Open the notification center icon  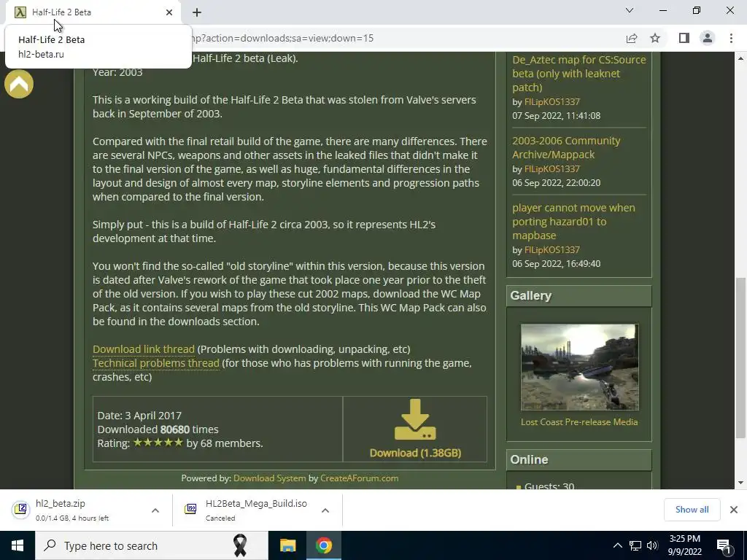[x=723, y=545]
